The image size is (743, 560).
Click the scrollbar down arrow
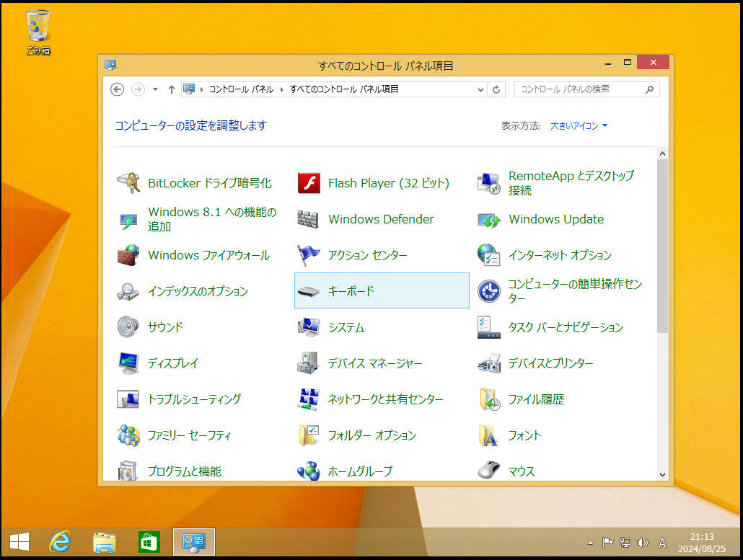662,474
